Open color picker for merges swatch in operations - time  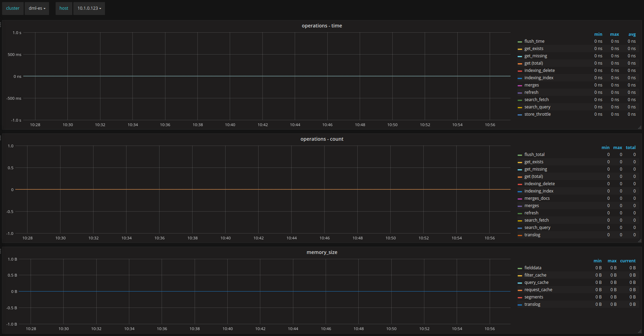520,85
